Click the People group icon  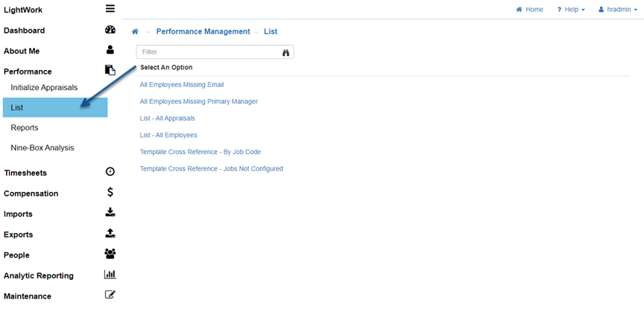[x=110, y=254]
